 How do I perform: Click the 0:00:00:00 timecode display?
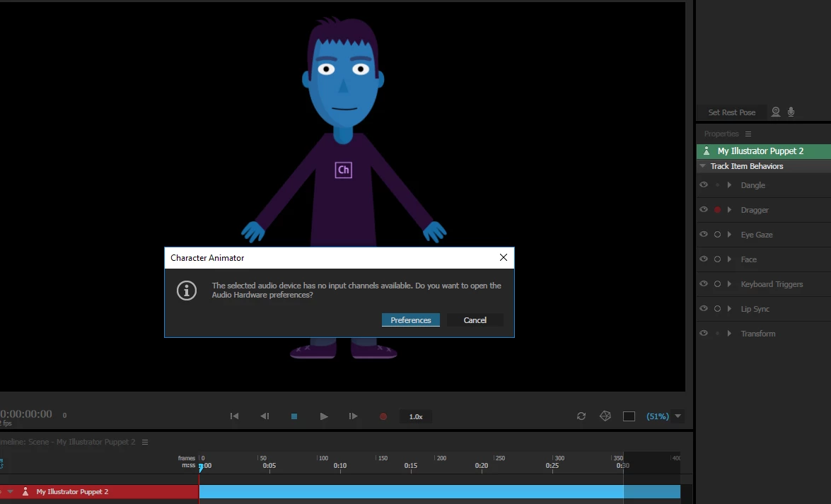point(26,414)
